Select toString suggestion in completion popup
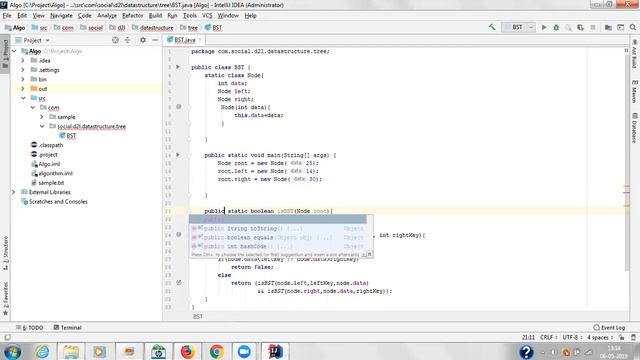This screenshot has width=640, height=360. pos(279,229)
